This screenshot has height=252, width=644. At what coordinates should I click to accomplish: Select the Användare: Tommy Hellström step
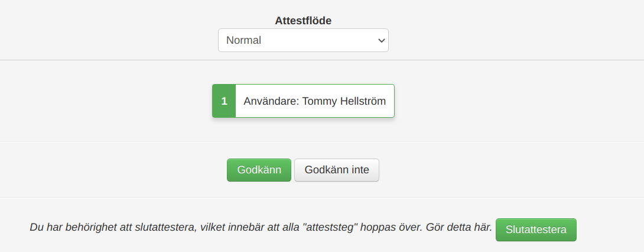click(314, 101)
